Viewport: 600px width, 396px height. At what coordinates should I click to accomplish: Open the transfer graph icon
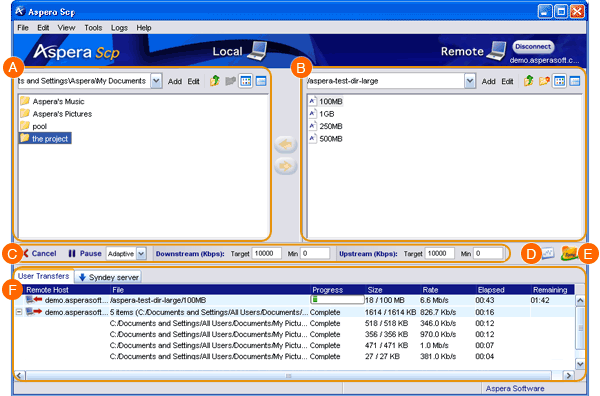tap(548, 253)
